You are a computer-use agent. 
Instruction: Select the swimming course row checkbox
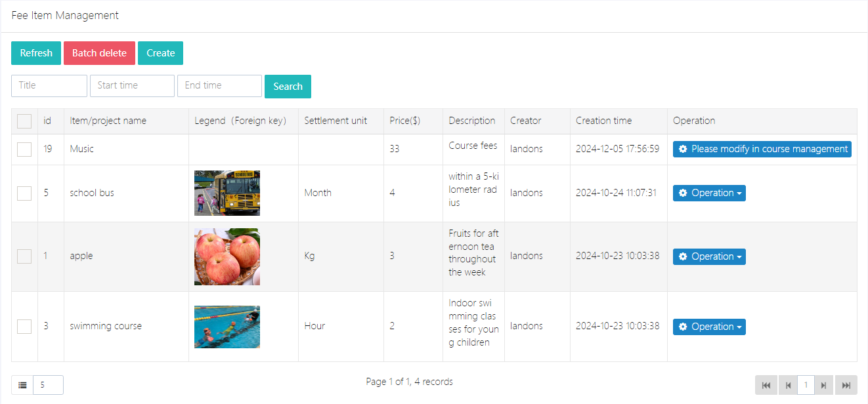(24, 327)
